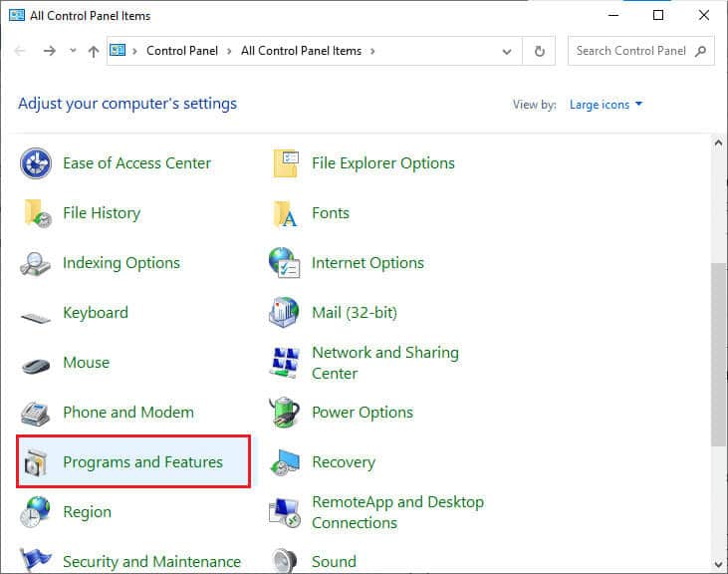
Task: Expand chevron after Control Panel icon in breadcrumb
Action: [x=134, y=51]
